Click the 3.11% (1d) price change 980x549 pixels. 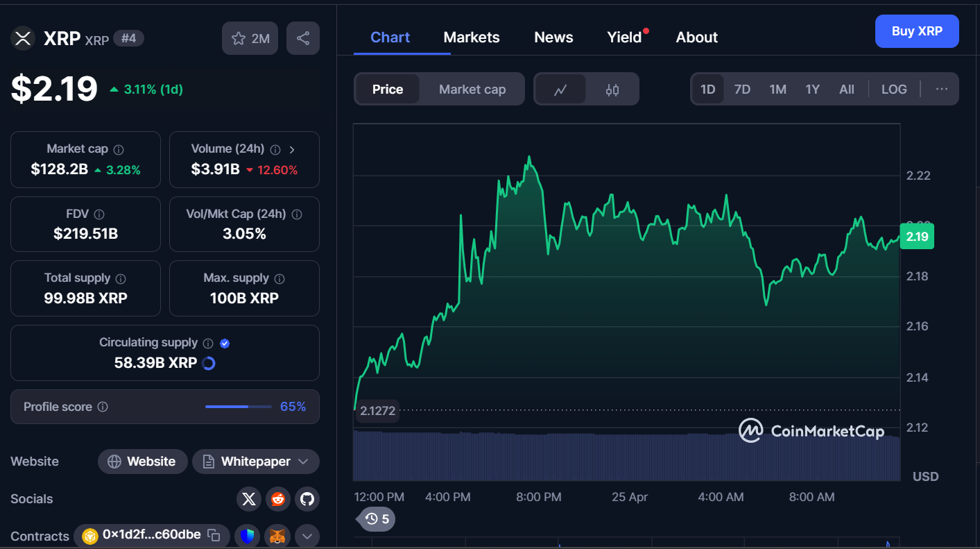[146, 89]
